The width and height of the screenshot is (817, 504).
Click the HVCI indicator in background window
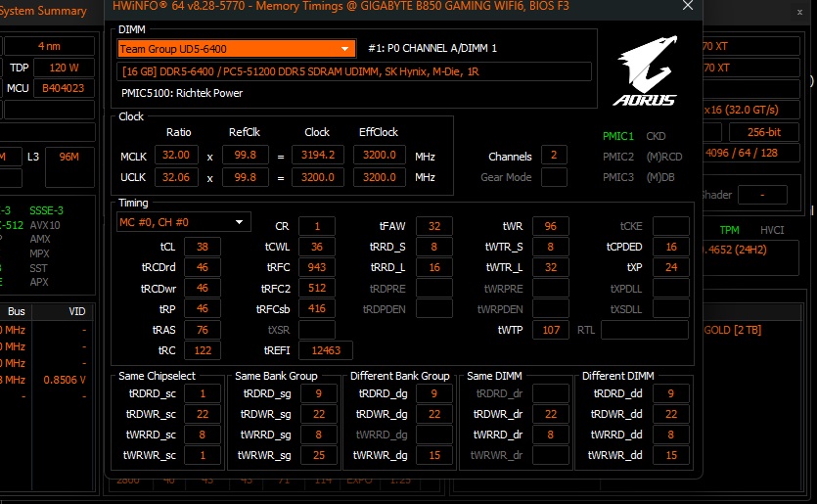tap(772, 230)
